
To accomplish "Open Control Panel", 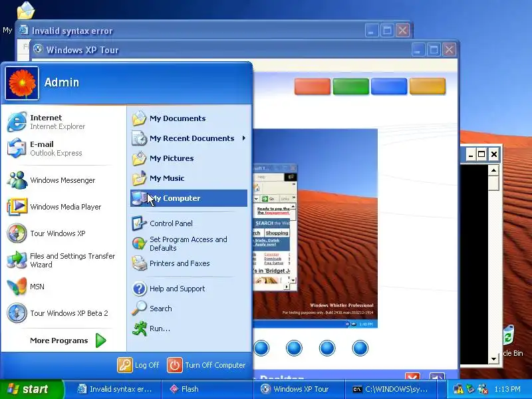I will (x=189, y=223).
